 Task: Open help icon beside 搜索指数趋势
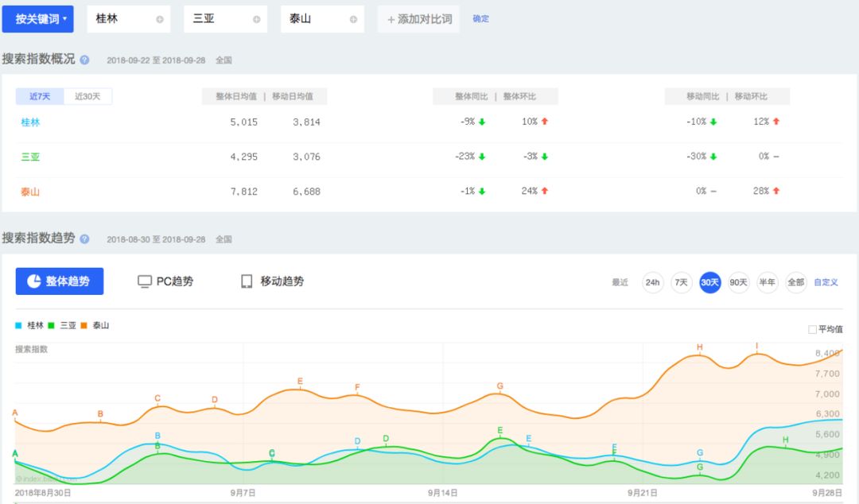[x=84, y=238]
